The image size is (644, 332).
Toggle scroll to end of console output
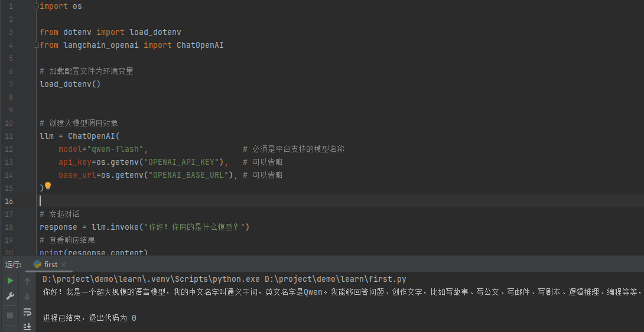pyautogui.click(x=27, y=326)
